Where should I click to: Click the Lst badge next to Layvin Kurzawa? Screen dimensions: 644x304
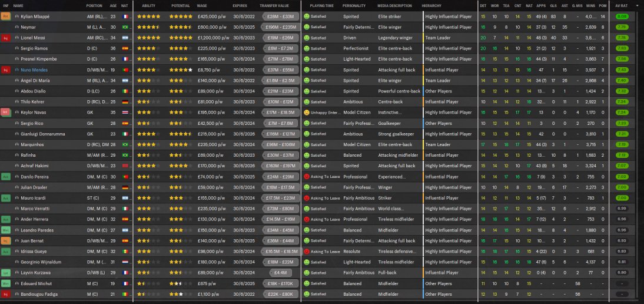[x=6, y=272]
